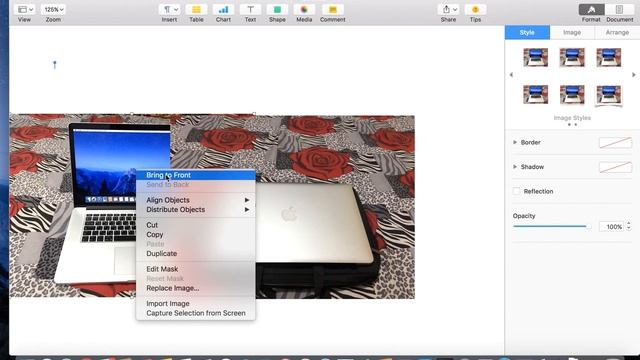
Task: Open the Share toolbar menu
Action: click(x=449, y=9)
